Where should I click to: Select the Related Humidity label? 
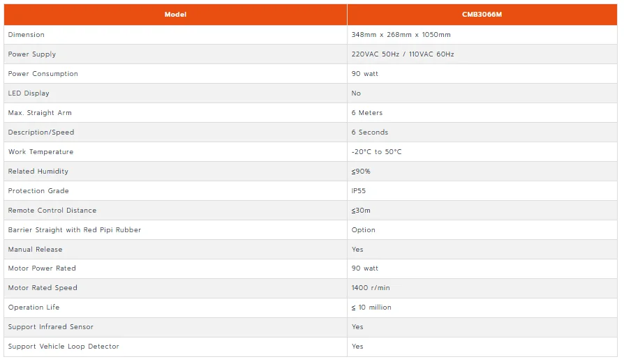coord(38,172)
